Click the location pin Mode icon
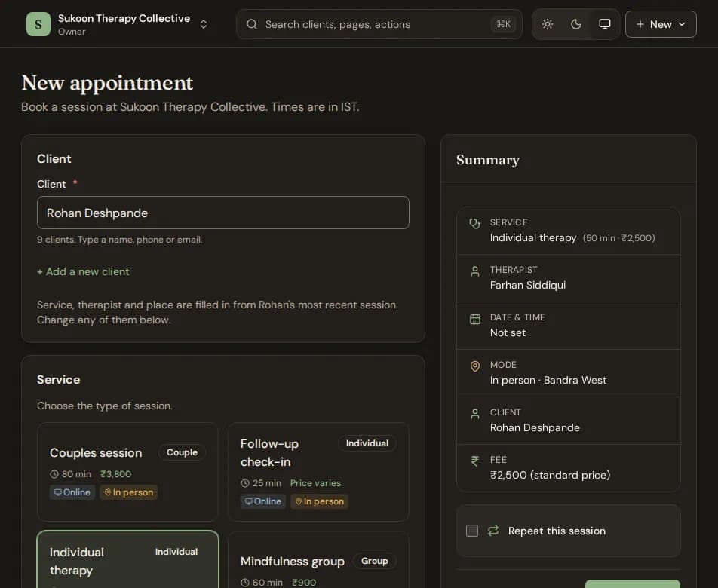 coord(475,366)
